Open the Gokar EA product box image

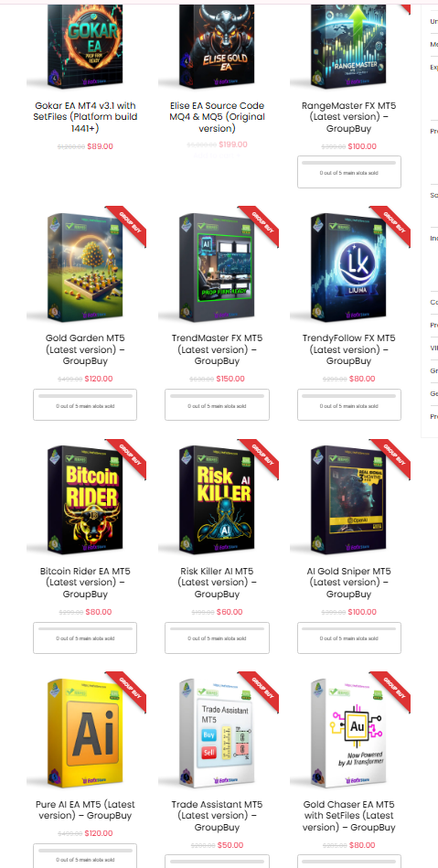[85, 47]
